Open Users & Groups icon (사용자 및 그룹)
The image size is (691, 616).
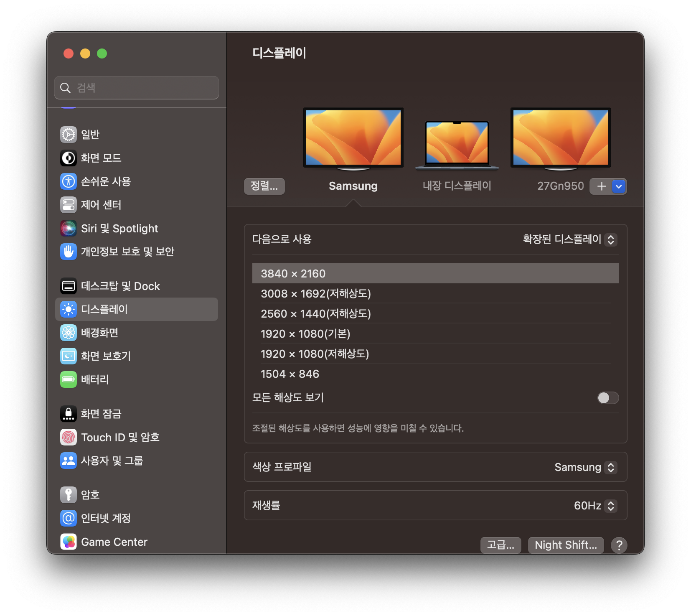click(69, 461)
